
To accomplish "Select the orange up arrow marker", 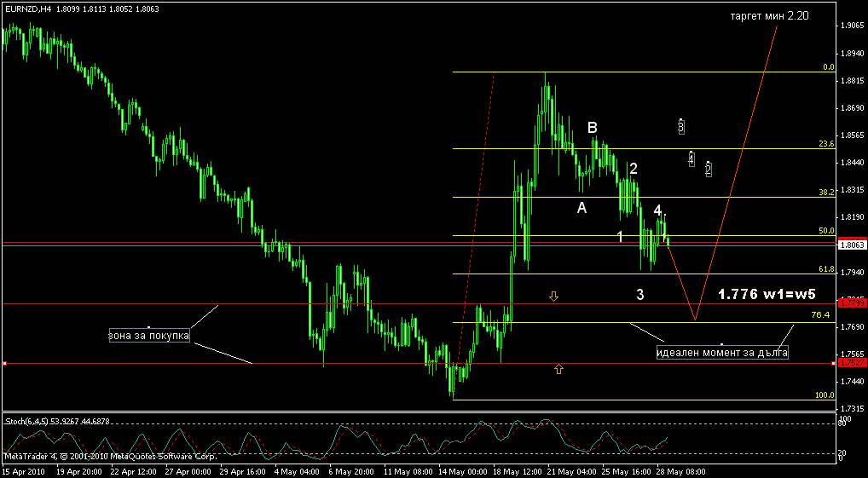I will click(558, 368).
